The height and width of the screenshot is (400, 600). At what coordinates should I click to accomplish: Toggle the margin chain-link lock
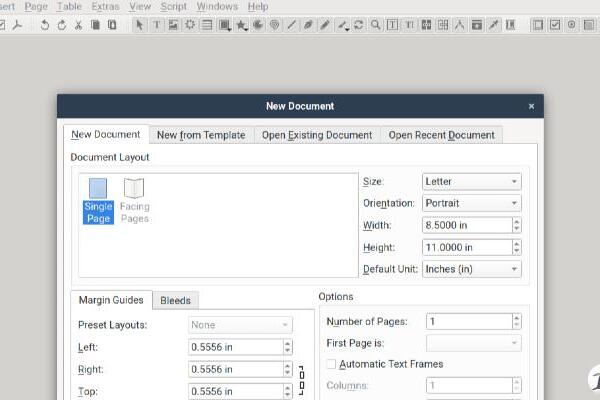(301, 380)
